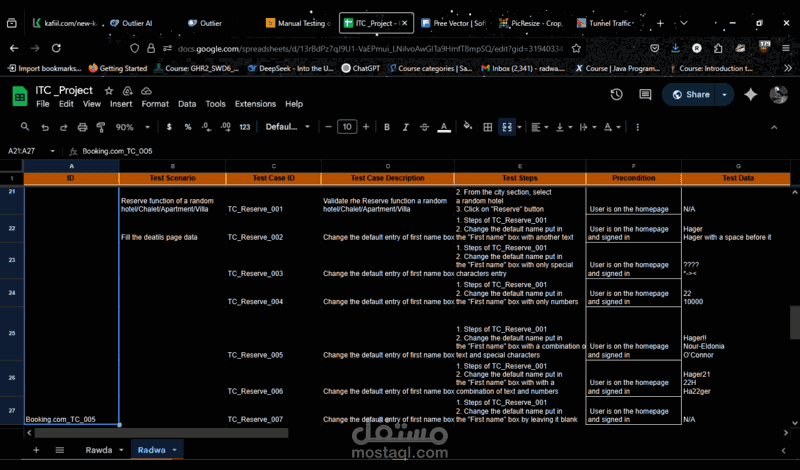Click the redo arrow in toolbar
The width and height of the screenshot is (800, 470).
coord(63,127)
